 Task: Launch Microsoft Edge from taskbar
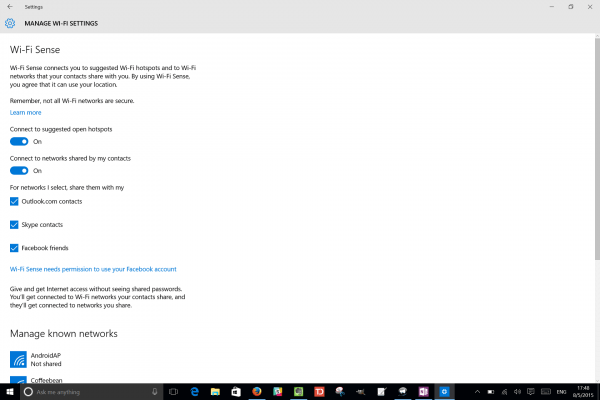click(195, 392)
